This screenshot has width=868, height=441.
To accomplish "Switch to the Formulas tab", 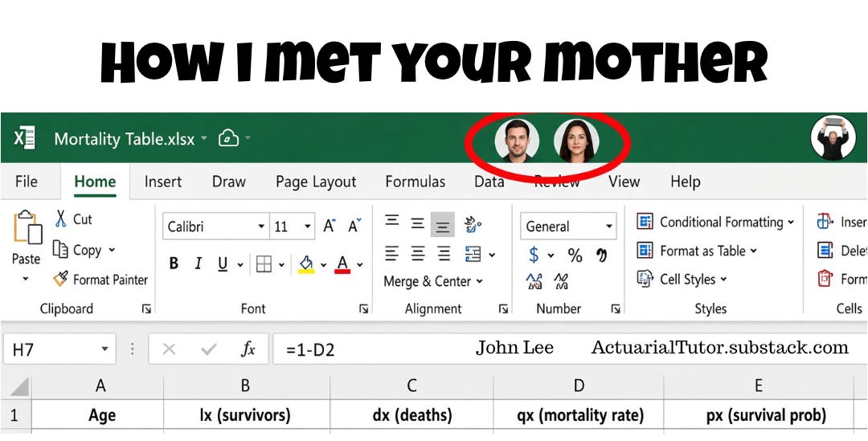I will pos(416,182).
